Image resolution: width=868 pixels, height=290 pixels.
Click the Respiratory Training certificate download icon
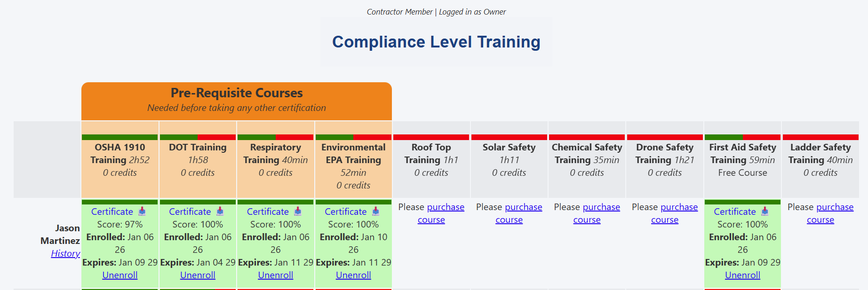(298, 212)
